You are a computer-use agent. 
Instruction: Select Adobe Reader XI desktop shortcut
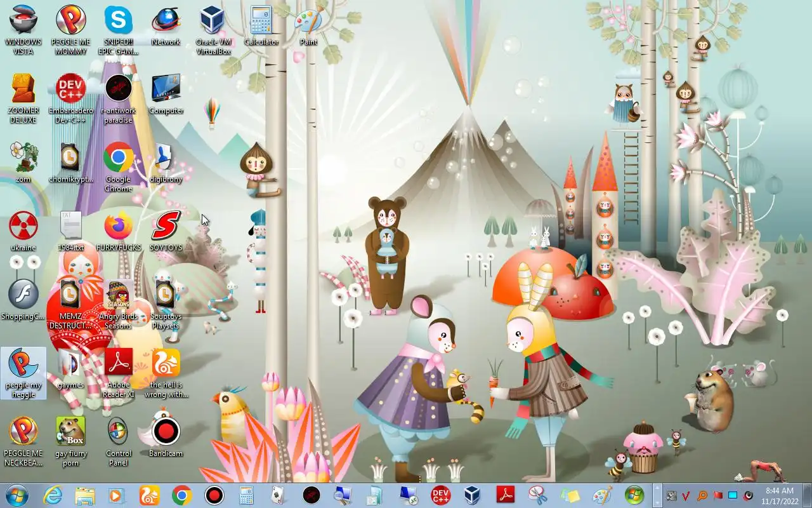(x=118, y=373)
